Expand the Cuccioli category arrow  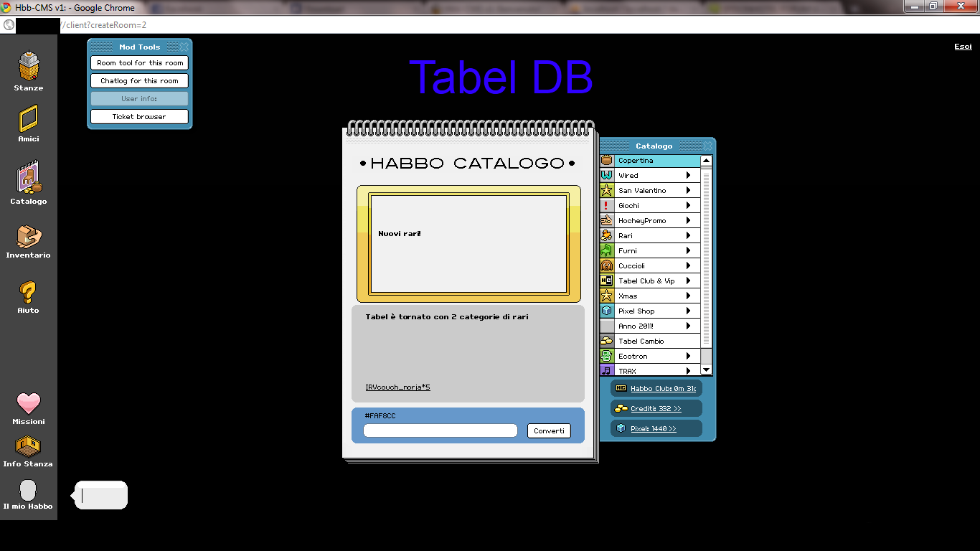tap(688, 265)
